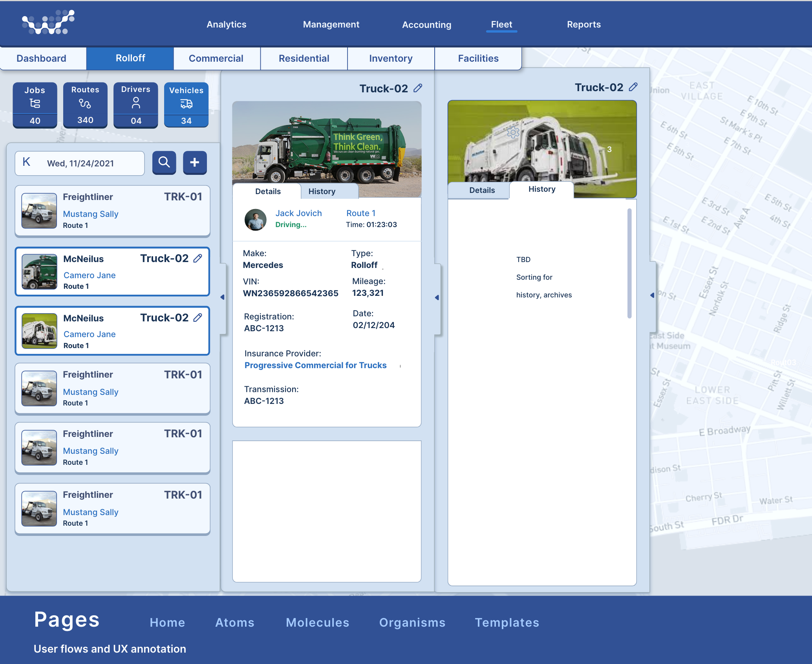
Task: Click the Jack Jovich driver link
Action: tap(298, 213)
